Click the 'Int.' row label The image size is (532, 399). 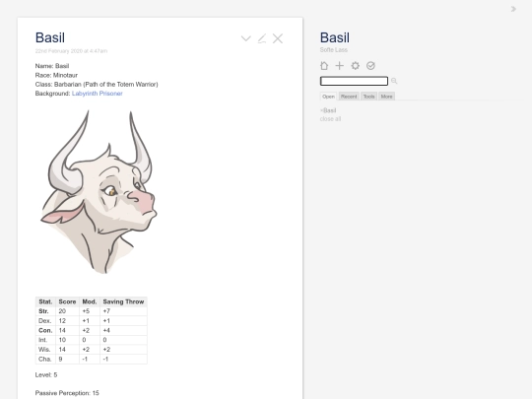[42, 340]
